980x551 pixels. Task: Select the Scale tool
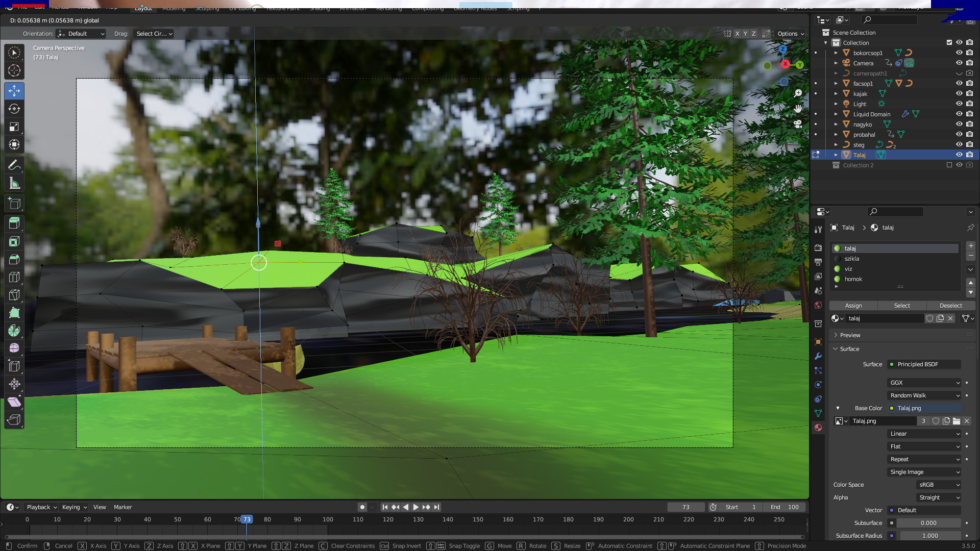coord(14,127)
